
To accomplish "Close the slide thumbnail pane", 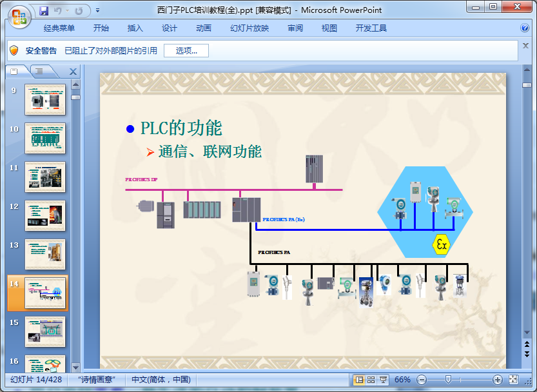I will 73,72.
